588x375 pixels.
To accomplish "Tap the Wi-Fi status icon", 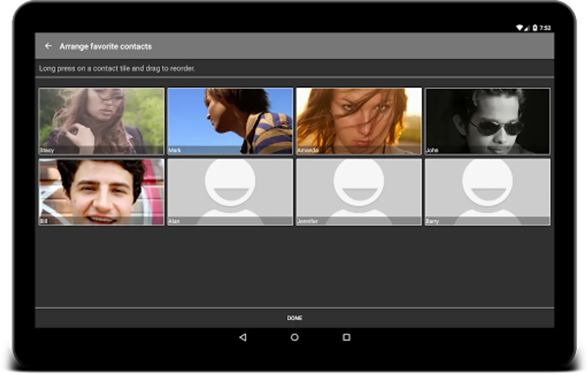I will pyautogui.click(x=519, y=28).
